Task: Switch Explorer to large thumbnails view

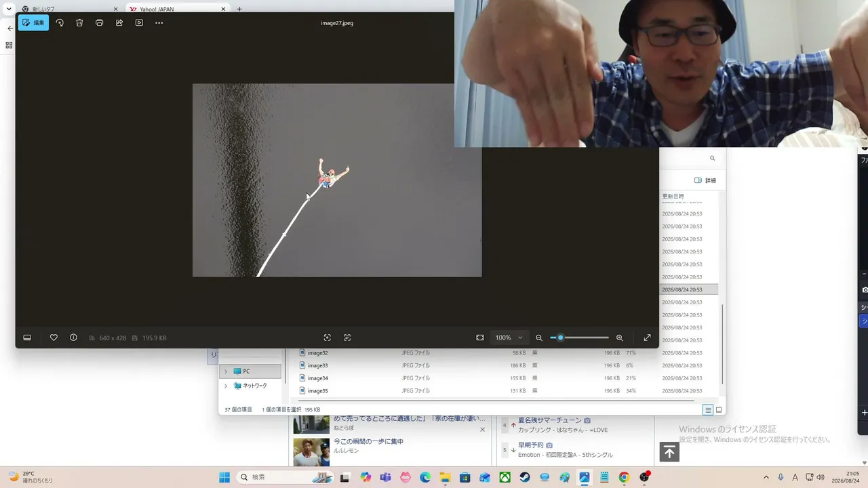Action: [719, 410]
